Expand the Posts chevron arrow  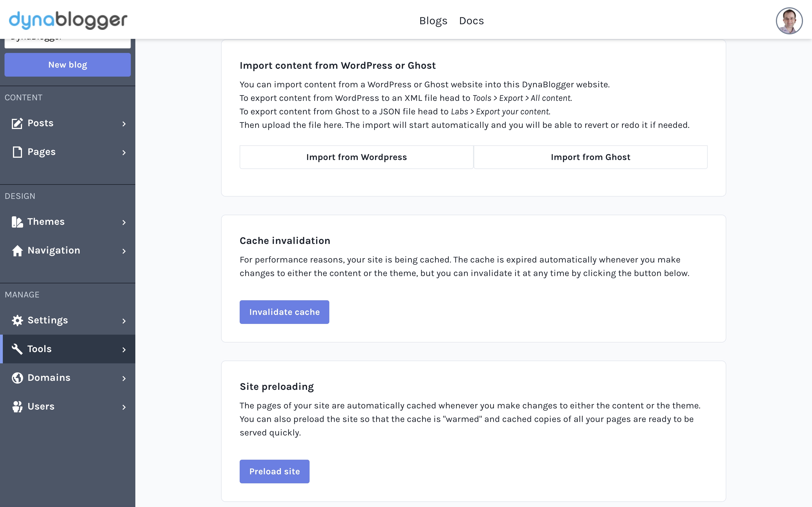pyautogui.click(x=124, y=124)
